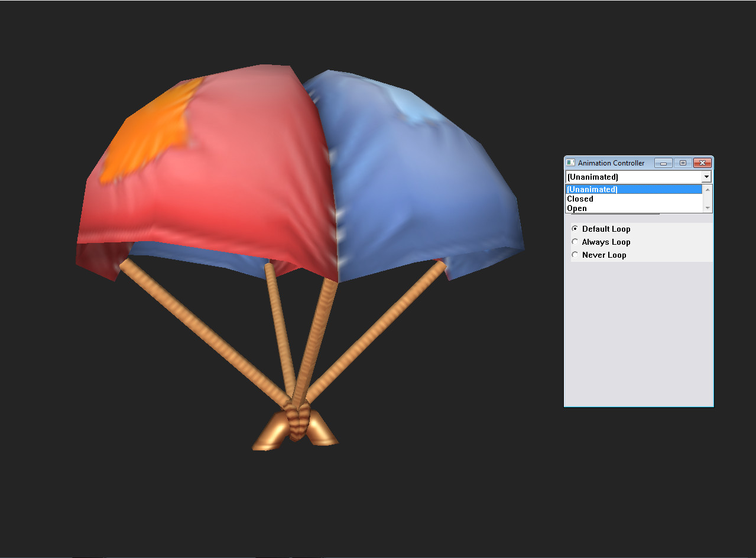
Task: Select the Default Loop radio button
Action: coord(575,229)
